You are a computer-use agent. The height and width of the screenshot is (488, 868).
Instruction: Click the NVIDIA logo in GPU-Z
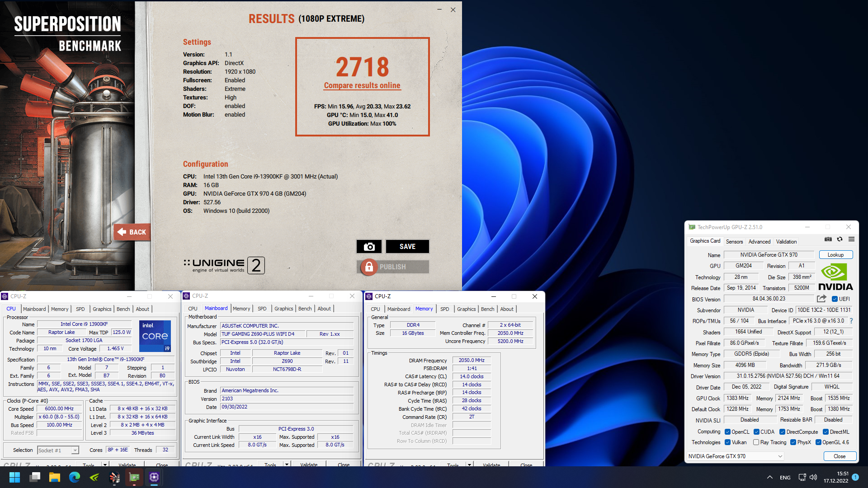tap(835, 277)
